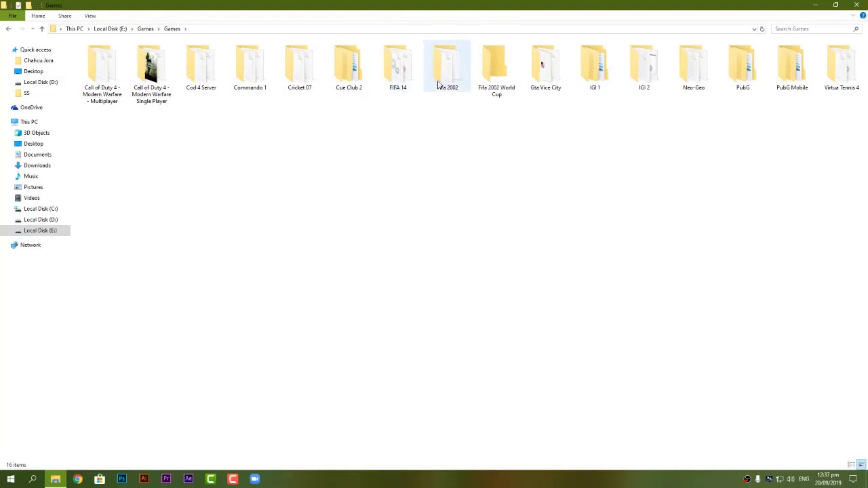Image resolution: width=868 pixels, height=488 pixels.
Task: Select the IGI 1 folder
Action: [x=595, y=68]
